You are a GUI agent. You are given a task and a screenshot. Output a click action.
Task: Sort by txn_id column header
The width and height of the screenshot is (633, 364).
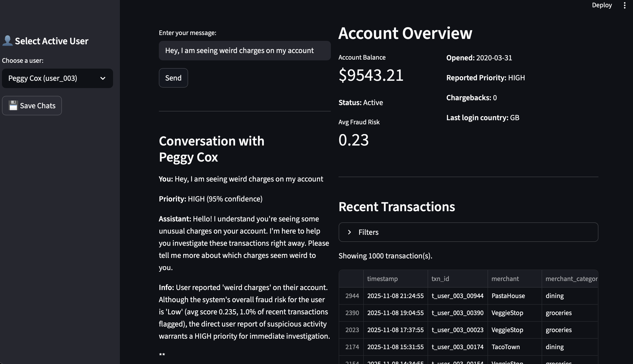457,279
